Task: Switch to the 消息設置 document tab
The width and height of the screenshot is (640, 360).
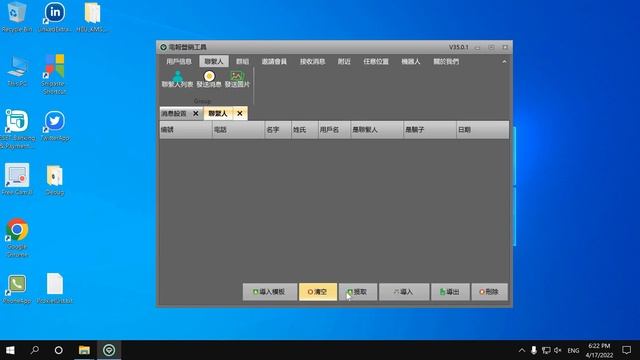Action: (174, 113)
